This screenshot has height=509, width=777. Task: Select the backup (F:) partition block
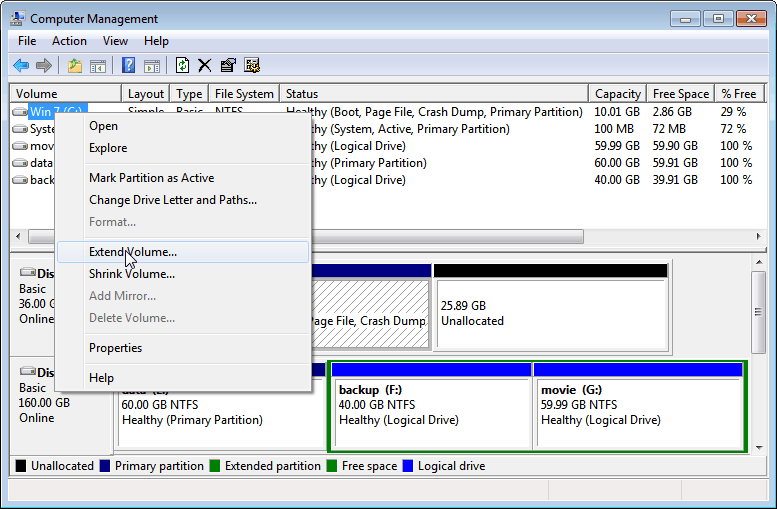431,406
